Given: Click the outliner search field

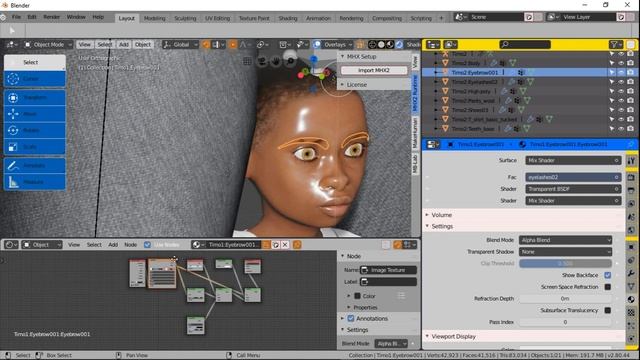Looking at the screenshot, I should 525,44.
